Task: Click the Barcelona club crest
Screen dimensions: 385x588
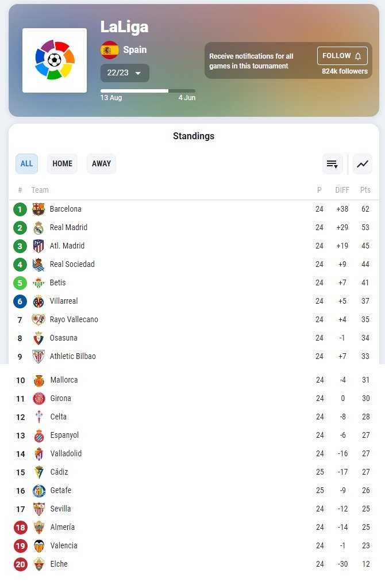Action: coord(38,209)
